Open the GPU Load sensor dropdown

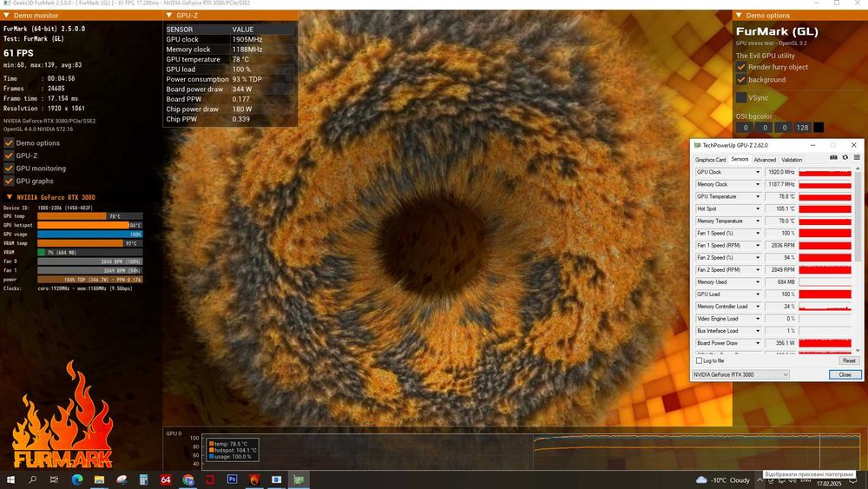(x=757, y=294)
